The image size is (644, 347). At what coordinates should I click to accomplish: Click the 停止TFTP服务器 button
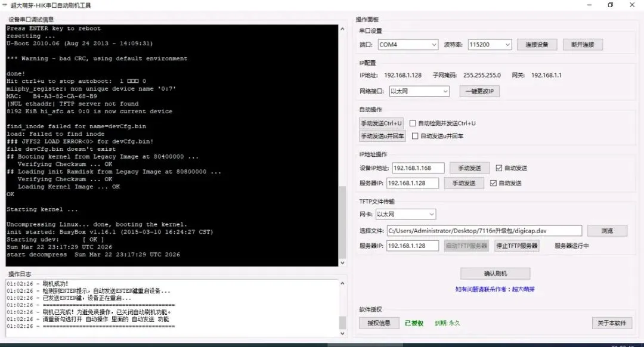pyautogui.click(x=516, y=246)
